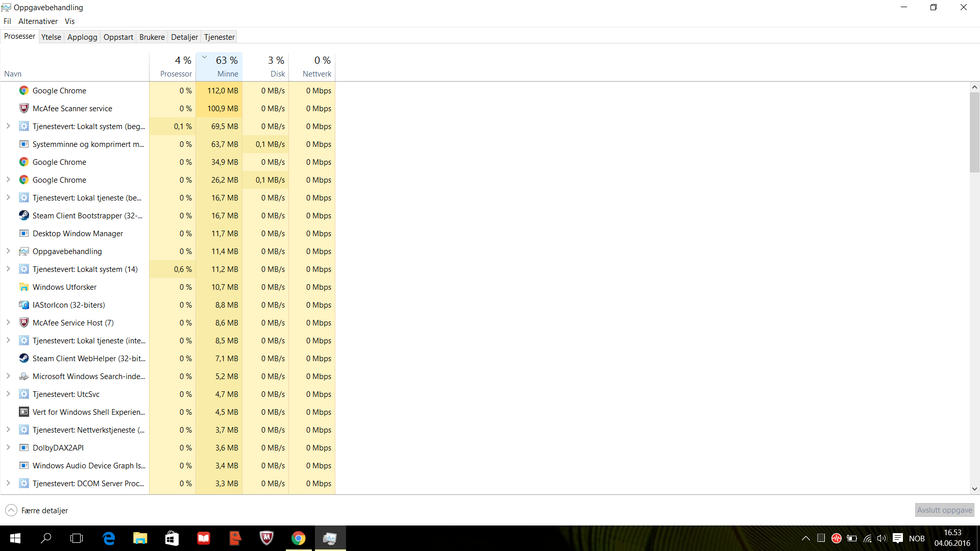Screen dimensions: 980x551
Task: Click the Windows Utforsker folder icon in list
Action: pos(24,287)
